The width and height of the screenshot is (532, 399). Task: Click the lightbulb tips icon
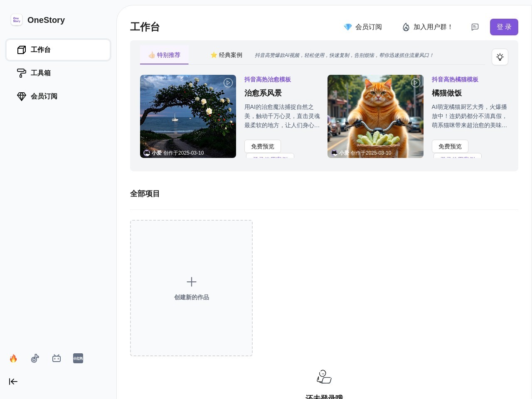point(500,57)
